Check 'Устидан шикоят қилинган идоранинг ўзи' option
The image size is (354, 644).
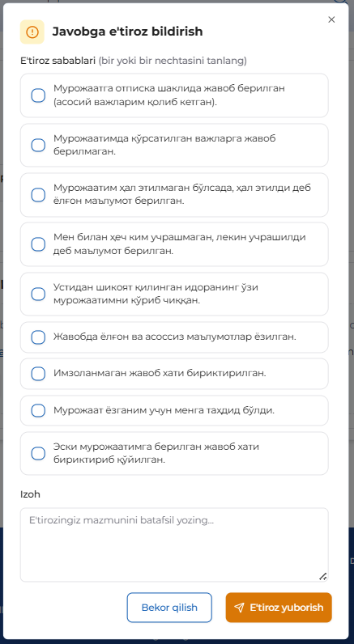[x=38, y=294]
